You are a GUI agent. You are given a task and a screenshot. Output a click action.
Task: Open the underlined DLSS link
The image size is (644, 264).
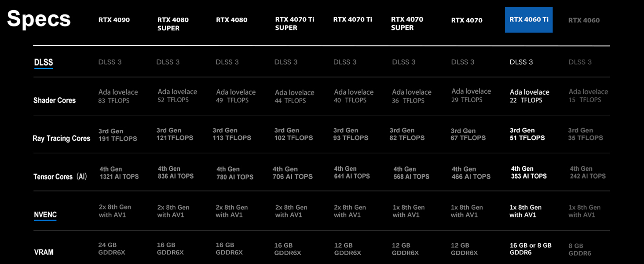coord(44,62)
